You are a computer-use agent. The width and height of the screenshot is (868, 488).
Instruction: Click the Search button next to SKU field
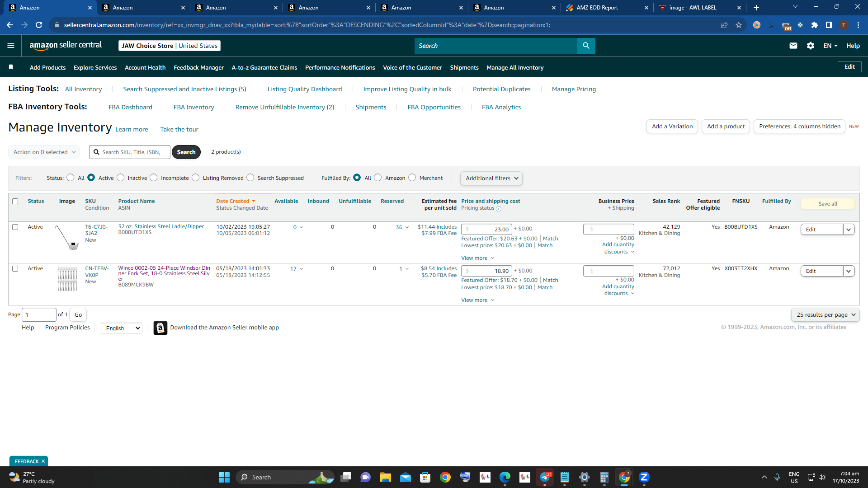(186, 152)
